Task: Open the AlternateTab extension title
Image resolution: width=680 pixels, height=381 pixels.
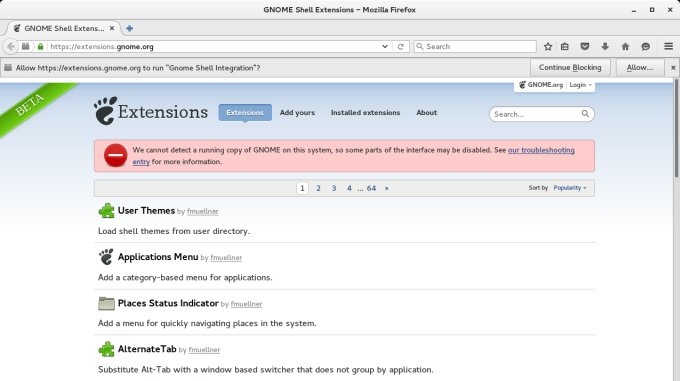Action: 147,349
